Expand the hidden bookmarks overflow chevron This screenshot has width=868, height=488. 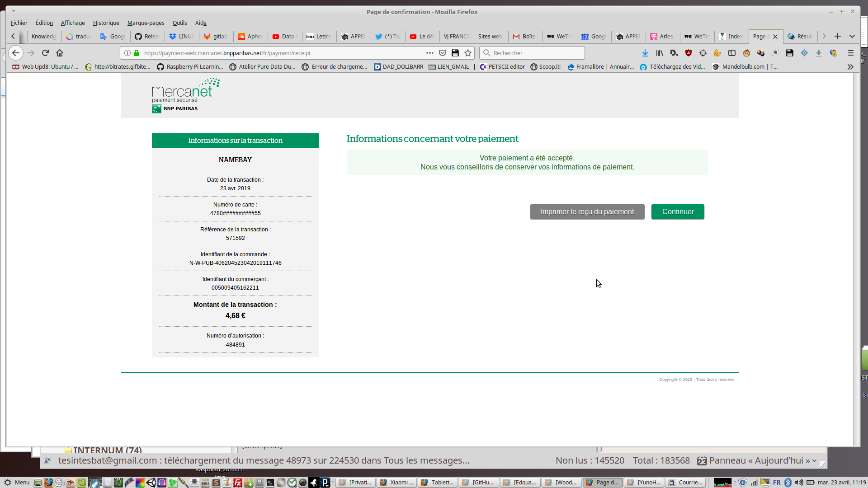click(850, 67)
